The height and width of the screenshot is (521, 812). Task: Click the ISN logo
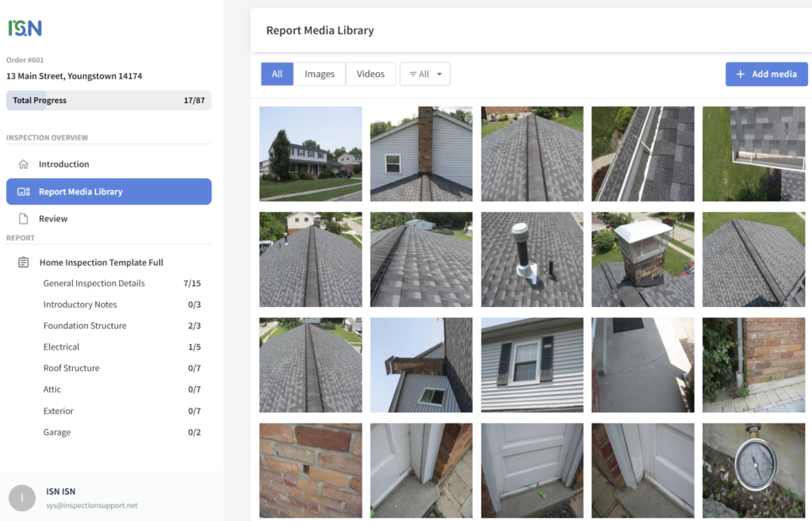pyautogui.click(x=25, y=28)
